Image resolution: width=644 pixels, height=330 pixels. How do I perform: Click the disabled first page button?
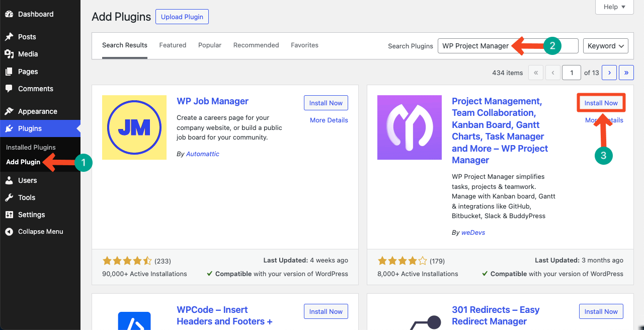tap(536, 73)
